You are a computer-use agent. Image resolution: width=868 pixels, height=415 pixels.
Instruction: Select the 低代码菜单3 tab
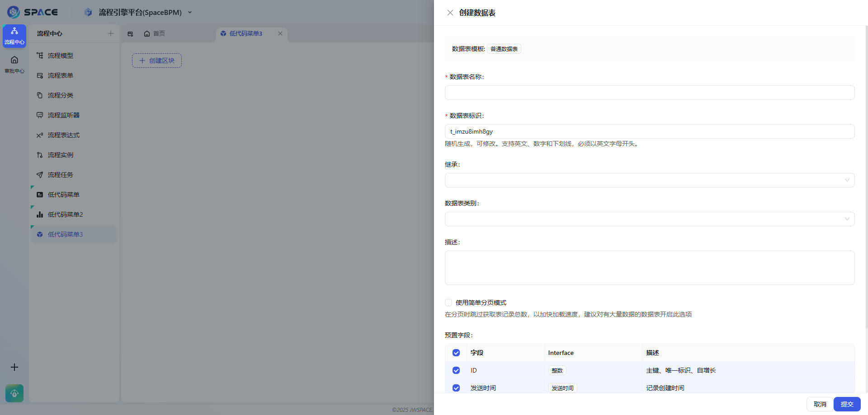click(x=246, y=33)
